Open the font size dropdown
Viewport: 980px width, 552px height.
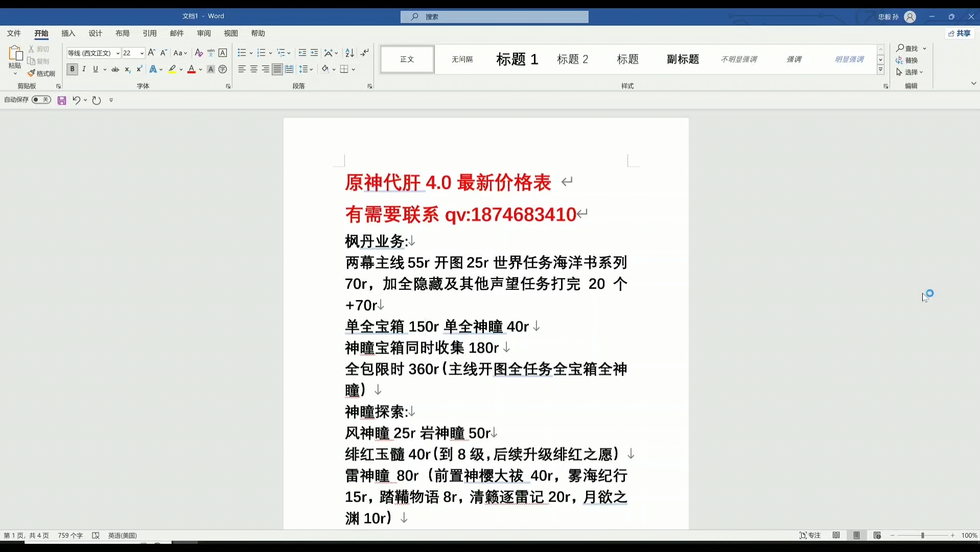click(142, 53)
